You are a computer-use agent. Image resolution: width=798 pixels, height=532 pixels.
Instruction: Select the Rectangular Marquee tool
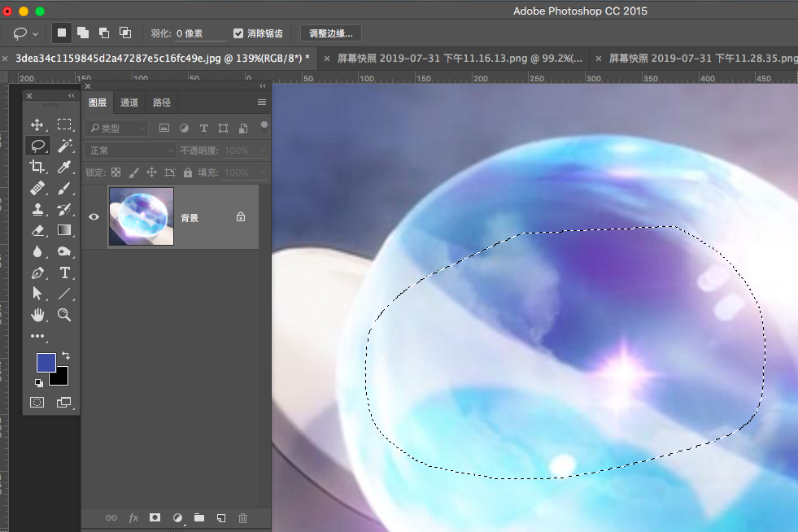tap(64, 124)
